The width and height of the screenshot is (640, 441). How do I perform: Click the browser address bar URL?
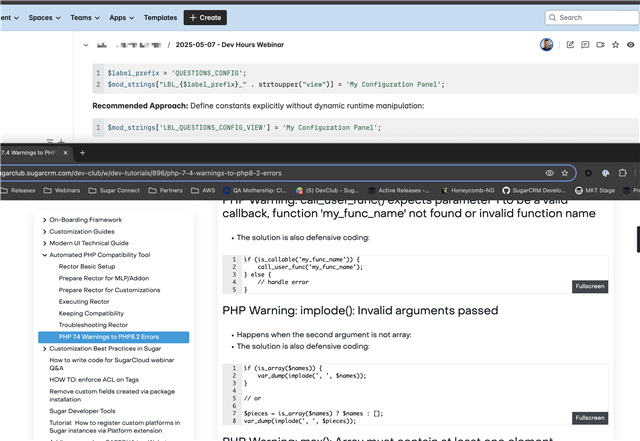point(141,173)
